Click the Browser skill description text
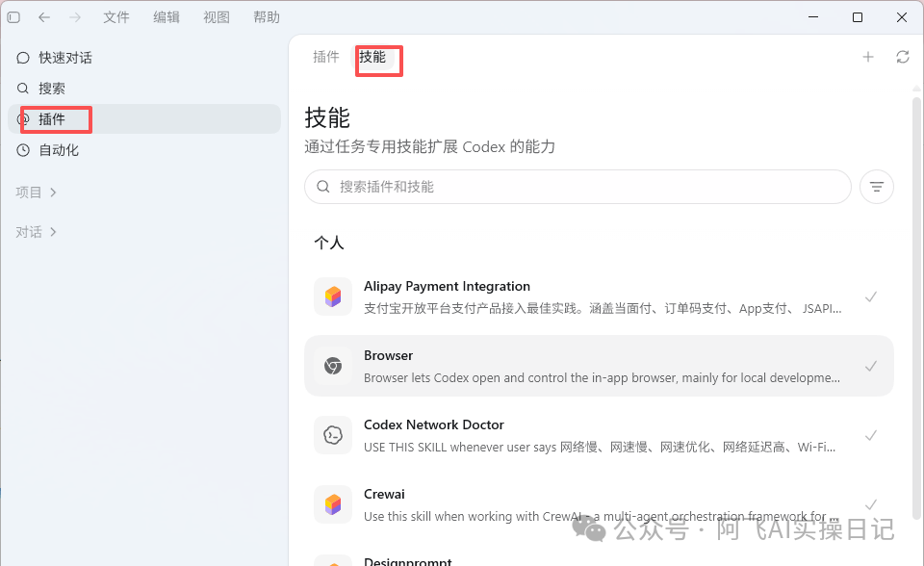The height and width of the screenshot is (566, 924). (x=602, y=378)
